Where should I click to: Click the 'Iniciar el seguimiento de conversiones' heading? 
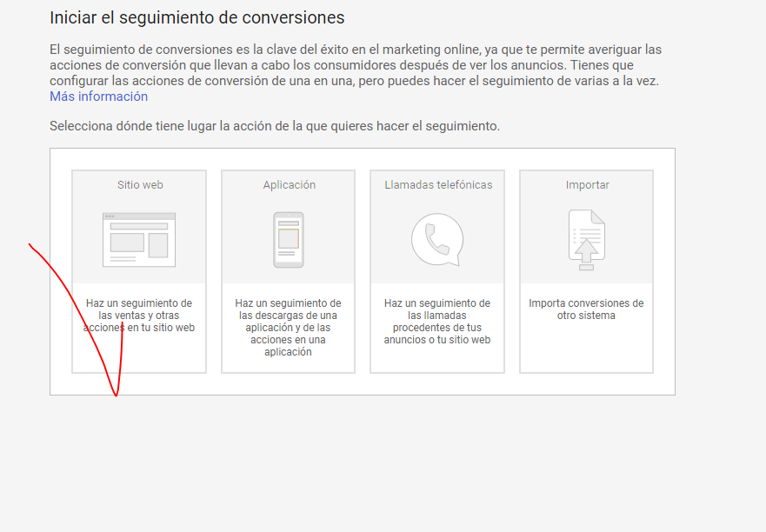(x=197, y=17)
